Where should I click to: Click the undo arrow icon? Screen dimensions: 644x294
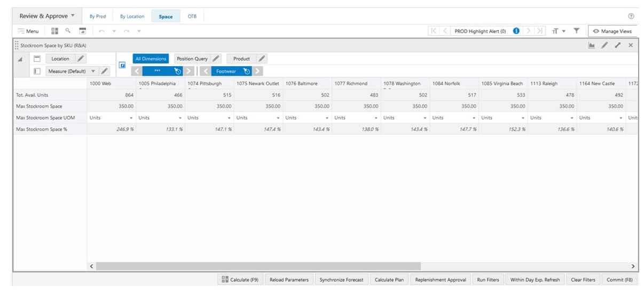point(101,31)
